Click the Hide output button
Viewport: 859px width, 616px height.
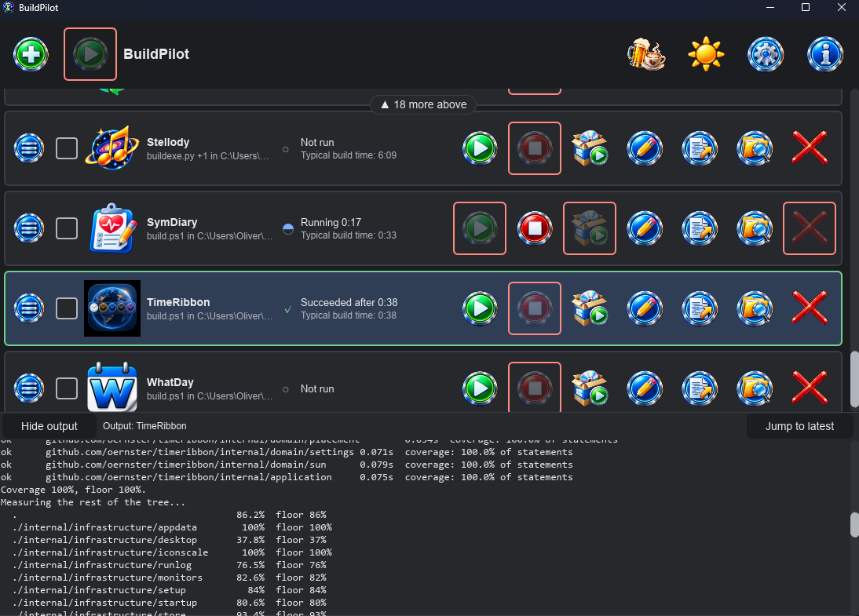[x=49, y=426]
